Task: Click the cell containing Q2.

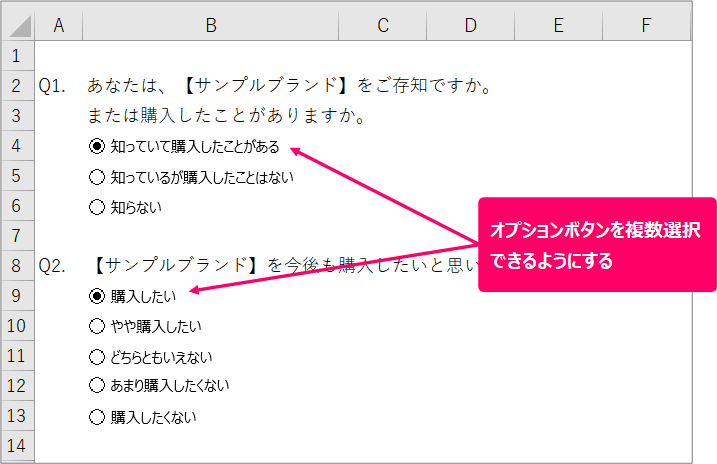Action: (x=59, y=266)
